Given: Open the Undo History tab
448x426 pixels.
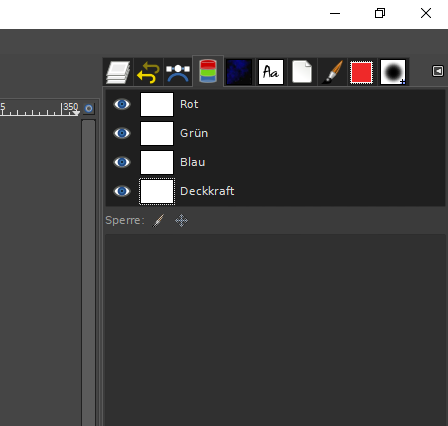Looking at the screenshot, I should point(148,72).
